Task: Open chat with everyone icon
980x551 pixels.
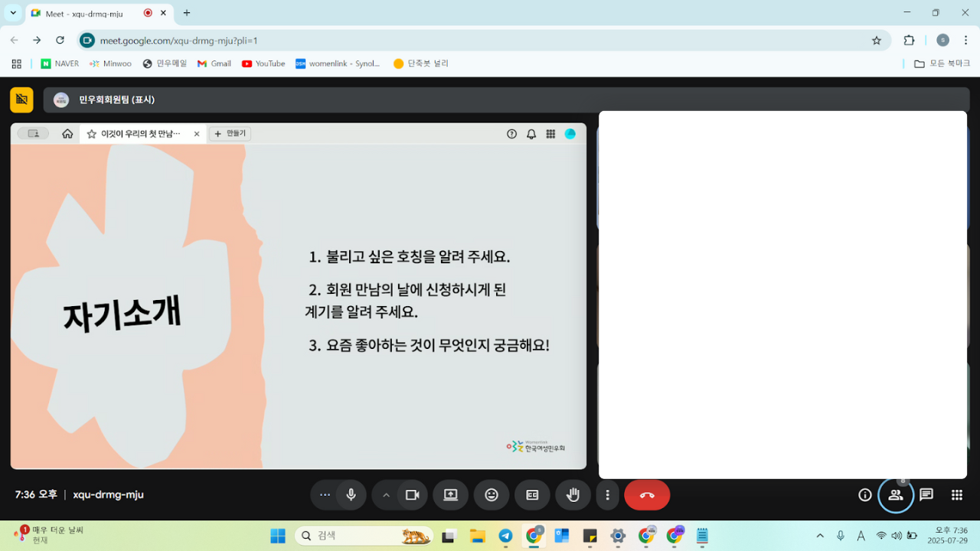Action: pyautogui.click(x=926, y=495)
